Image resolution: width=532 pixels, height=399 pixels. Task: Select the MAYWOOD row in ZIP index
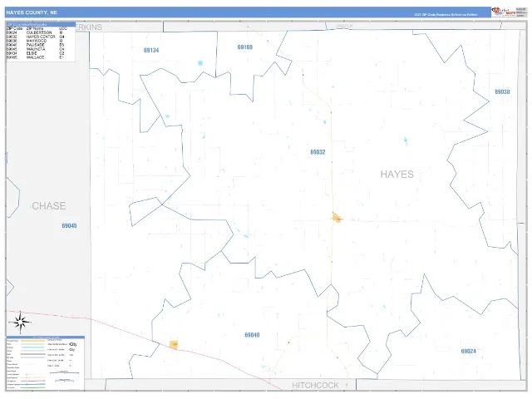(x=37, y=41)
